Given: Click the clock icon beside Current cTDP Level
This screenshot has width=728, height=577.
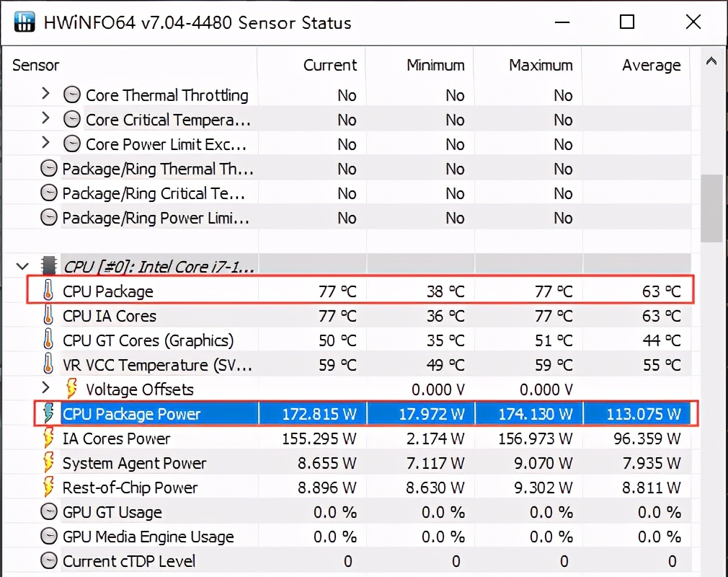Looking at the screenshot, I should pyautogui.click(x=48, y=561).
